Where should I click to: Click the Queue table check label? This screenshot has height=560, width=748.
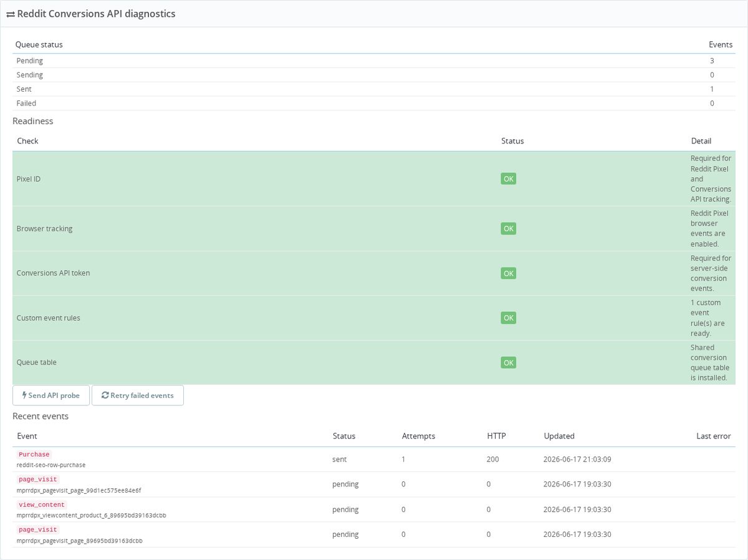coord(37,362)
